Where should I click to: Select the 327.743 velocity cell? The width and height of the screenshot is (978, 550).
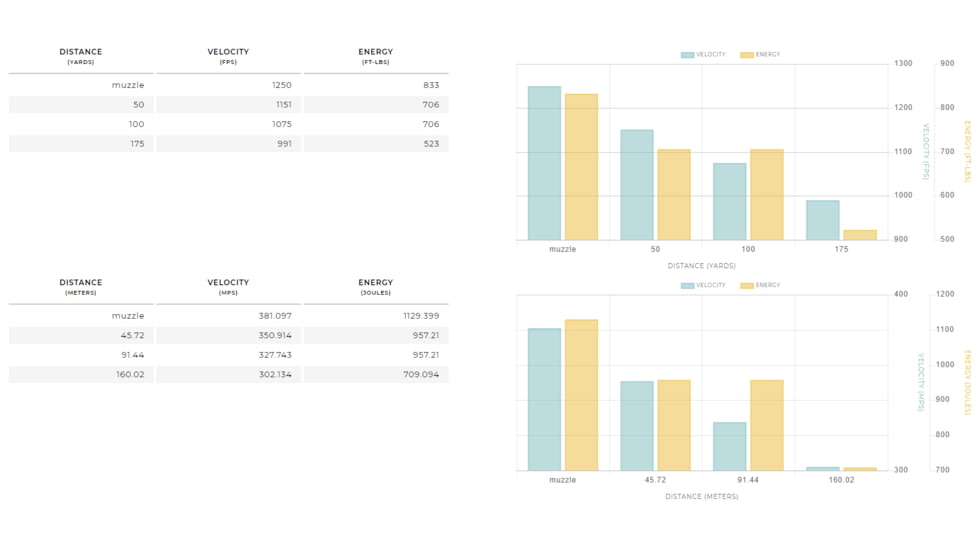(228, 355)
